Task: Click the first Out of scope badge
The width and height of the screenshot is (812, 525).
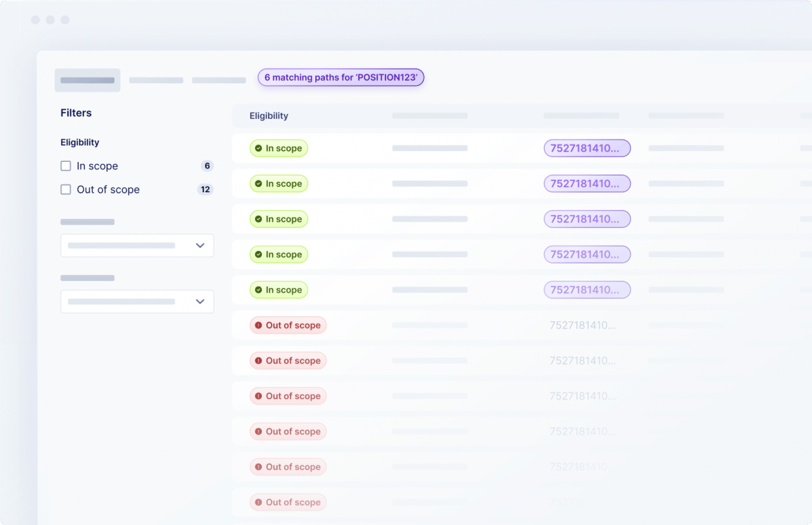Action: point(288,325)
